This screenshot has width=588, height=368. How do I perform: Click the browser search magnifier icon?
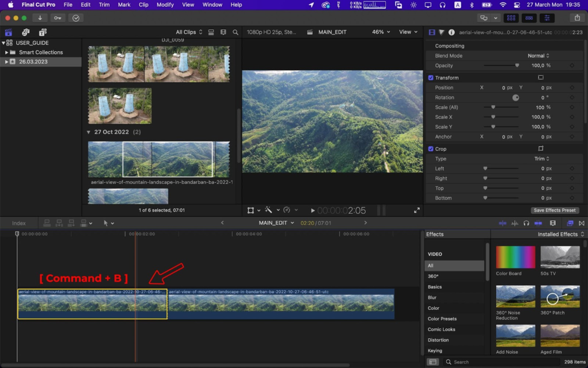(235, 32)
